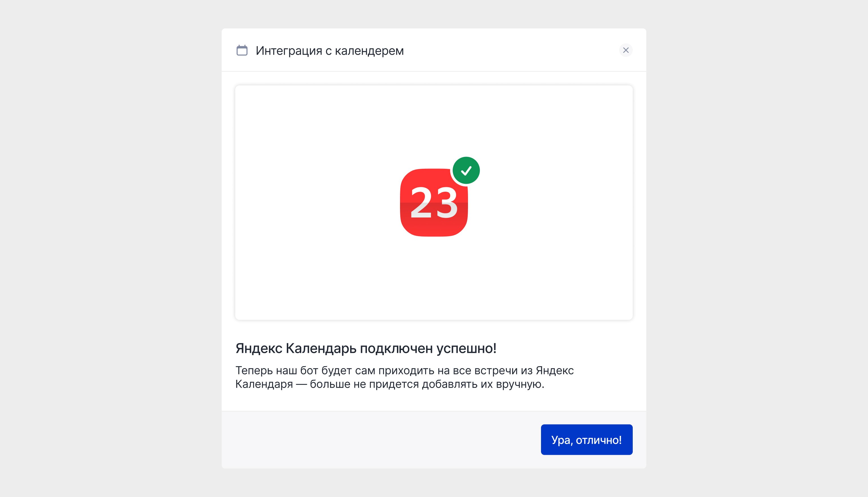The width and height of the screenshot is (868, 497).
Task: Click empty header space before close button
Action: (x=512, y=50)
